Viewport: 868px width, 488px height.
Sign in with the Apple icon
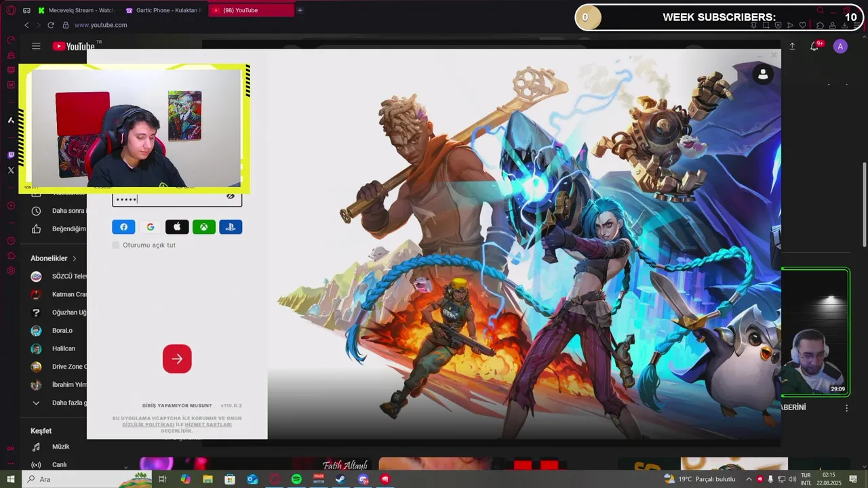point(177,227)
